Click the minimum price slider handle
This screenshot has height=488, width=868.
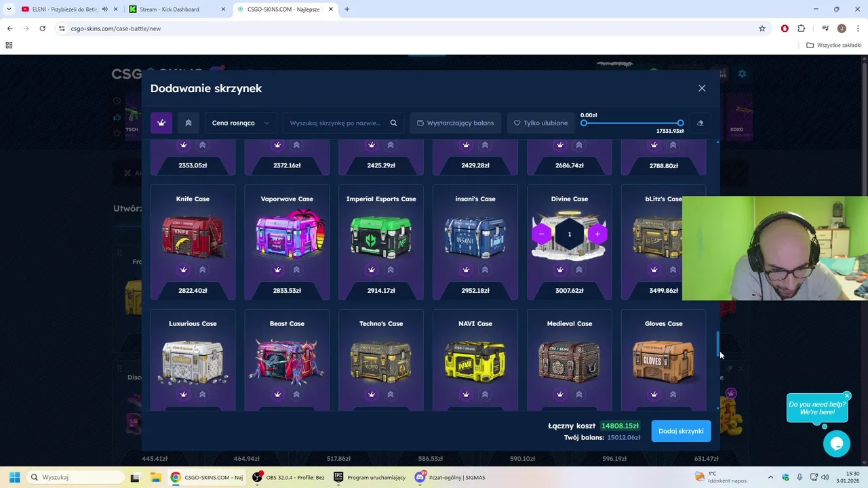click(x=584, y=123)
